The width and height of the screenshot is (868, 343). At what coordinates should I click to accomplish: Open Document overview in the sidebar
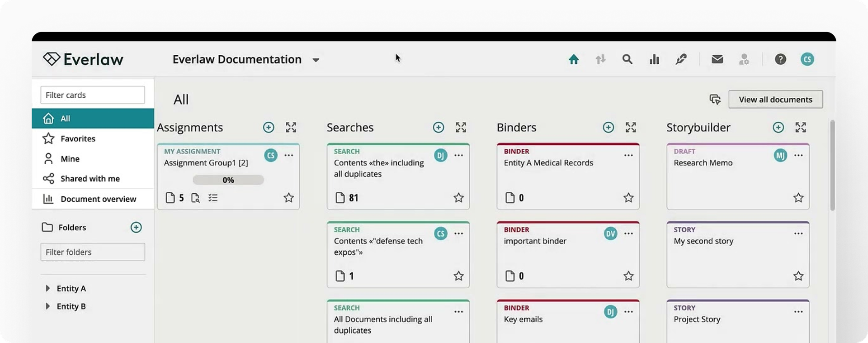[93, 199]
